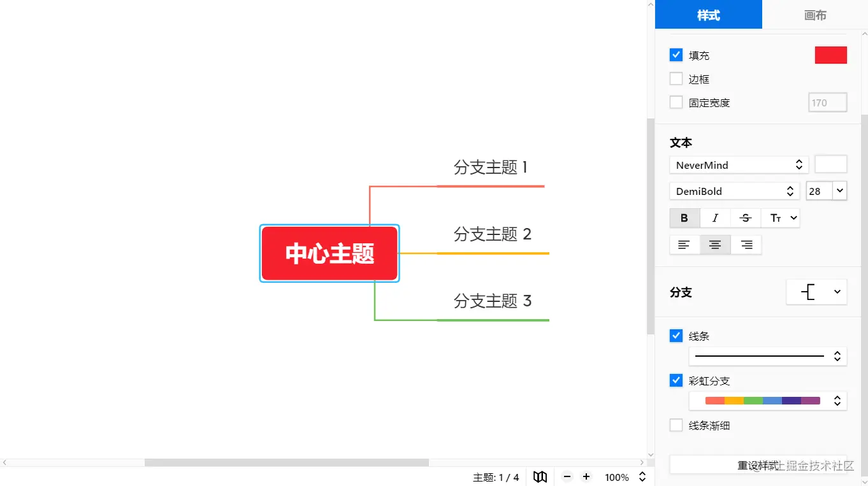Click the font size 28 field

tap(820, 190)
